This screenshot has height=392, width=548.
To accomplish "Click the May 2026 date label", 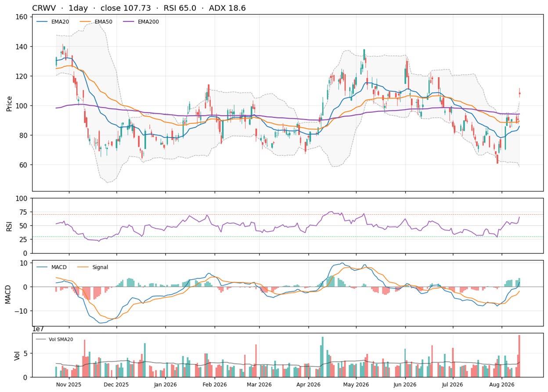I will (356, 384).
